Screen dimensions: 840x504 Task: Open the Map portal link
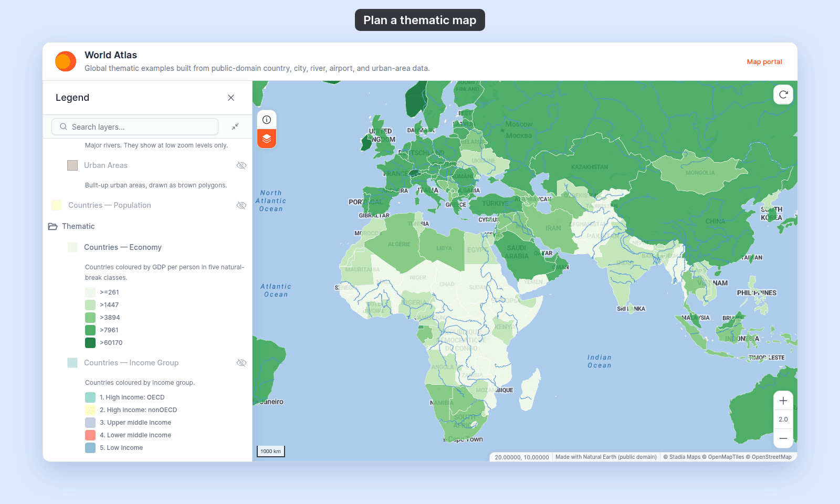click(764, 61)
